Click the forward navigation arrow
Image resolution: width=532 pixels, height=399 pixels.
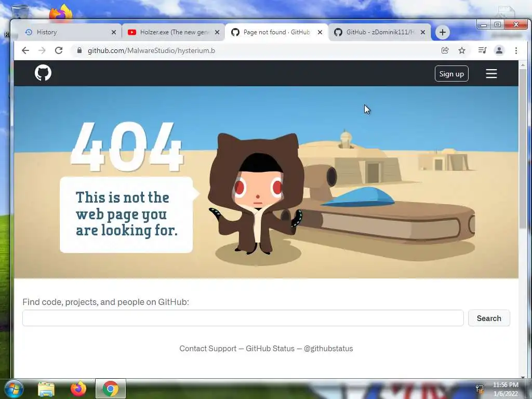[x=42, y=50]
